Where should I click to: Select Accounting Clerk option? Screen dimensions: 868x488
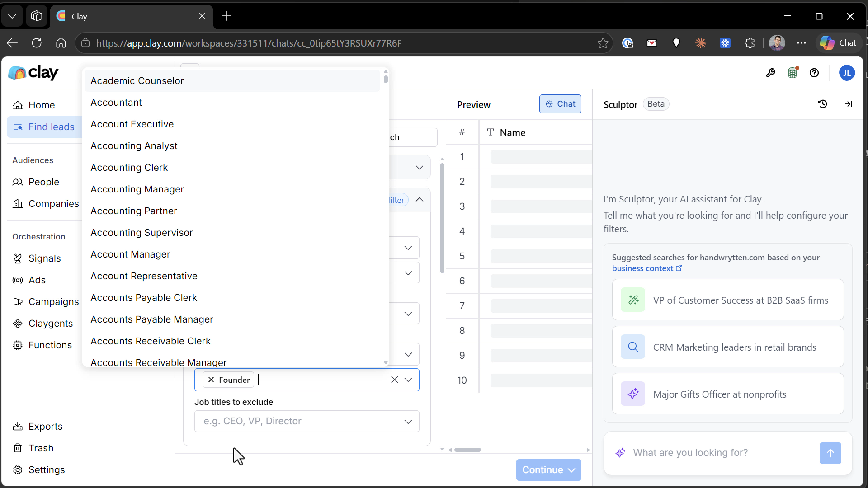click(232, 168)
